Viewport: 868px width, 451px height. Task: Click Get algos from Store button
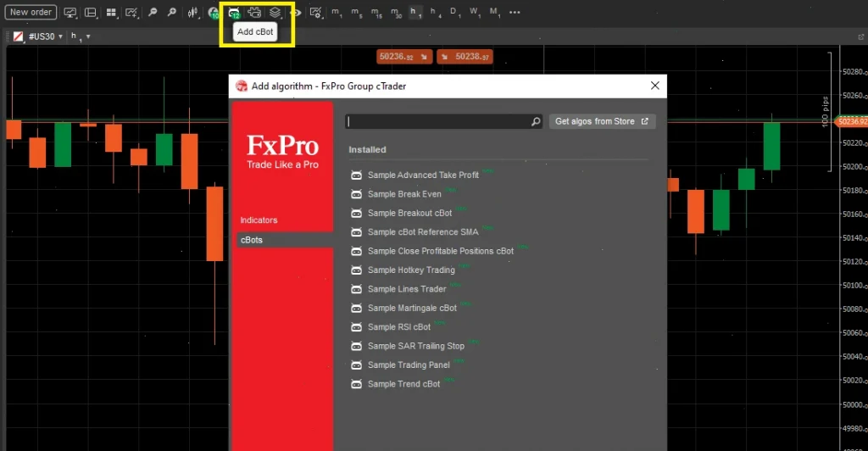pos(602,122)
